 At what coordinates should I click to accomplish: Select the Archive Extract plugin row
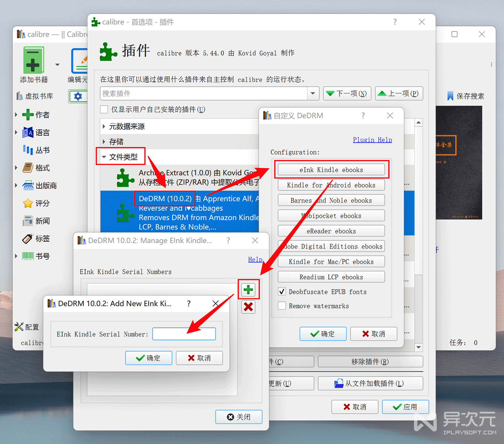180,178
